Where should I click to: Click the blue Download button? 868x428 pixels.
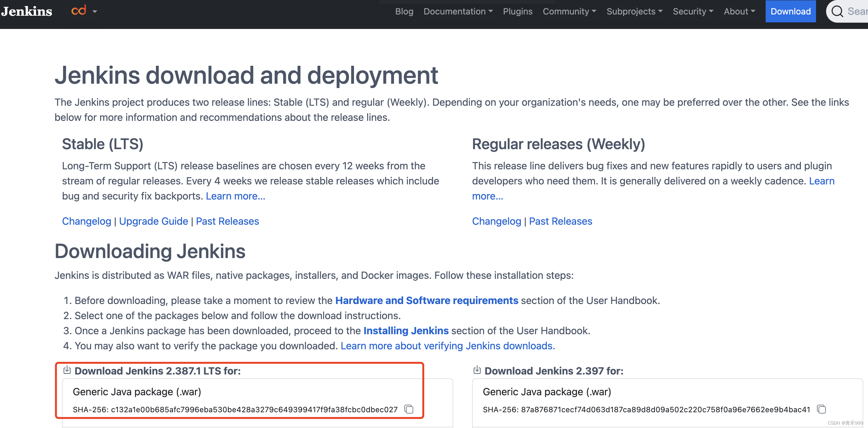tap(791, 11)
